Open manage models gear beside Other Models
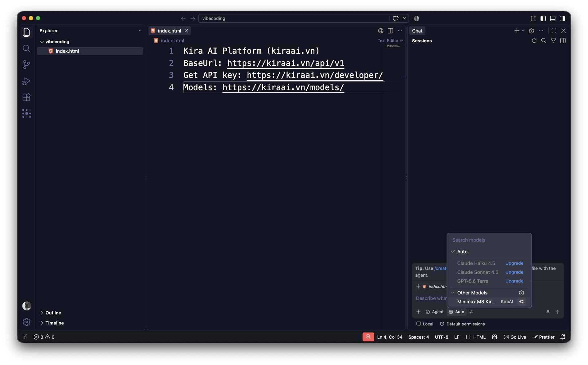Screen dimensions: 588x365 coord(521,293)
